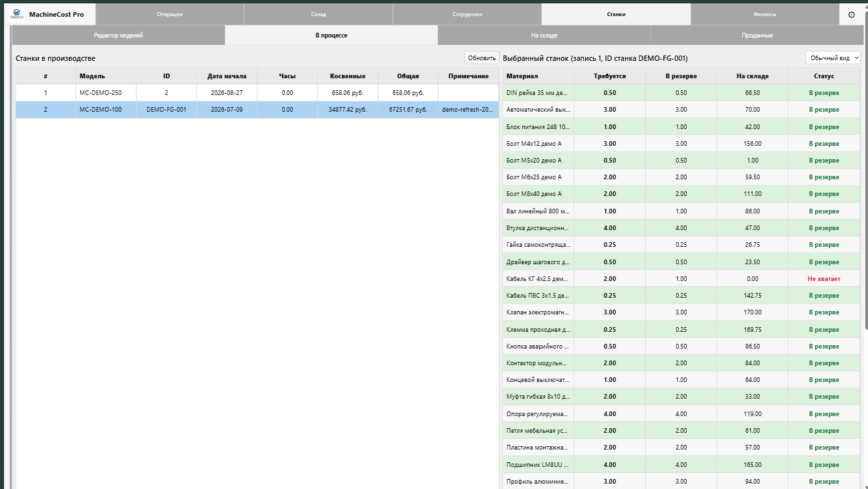The width and height of the screenshot is (868, 489).
Task: Click the 67251.67 руб. total cell
Action: click(408, 110)
